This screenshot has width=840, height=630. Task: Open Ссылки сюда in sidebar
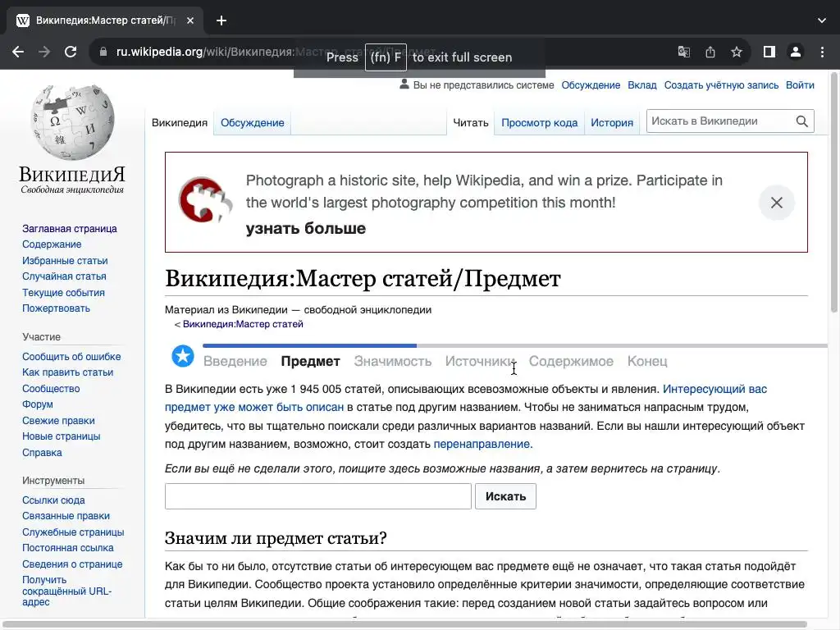pos(53,500)
